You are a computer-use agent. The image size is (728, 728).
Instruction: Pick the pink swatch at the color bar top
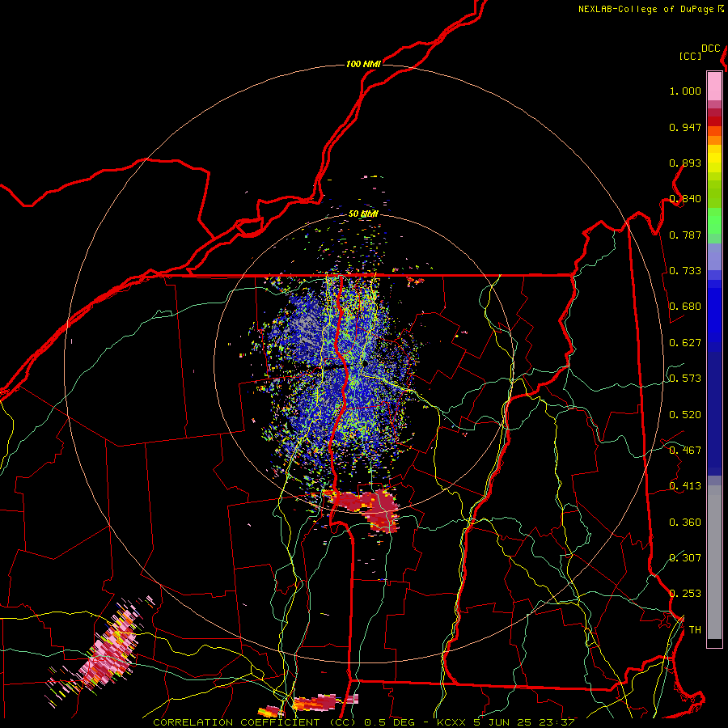(714, 86)
